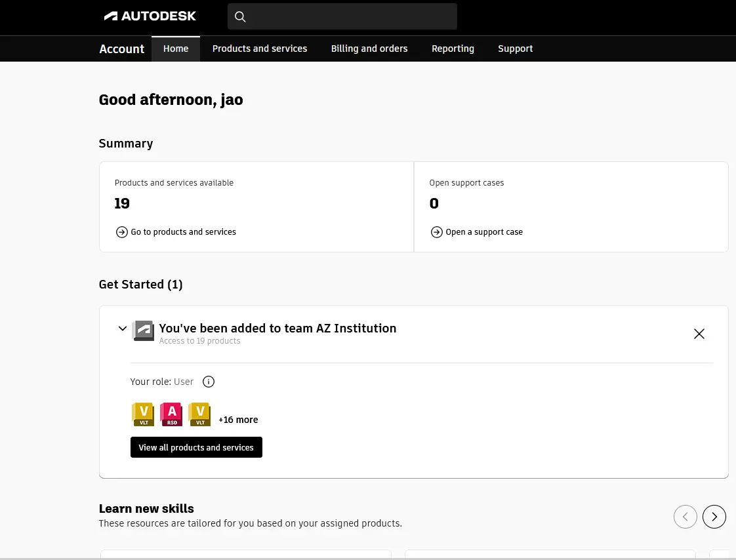Click the Autodesk logo

pos(150,16)
